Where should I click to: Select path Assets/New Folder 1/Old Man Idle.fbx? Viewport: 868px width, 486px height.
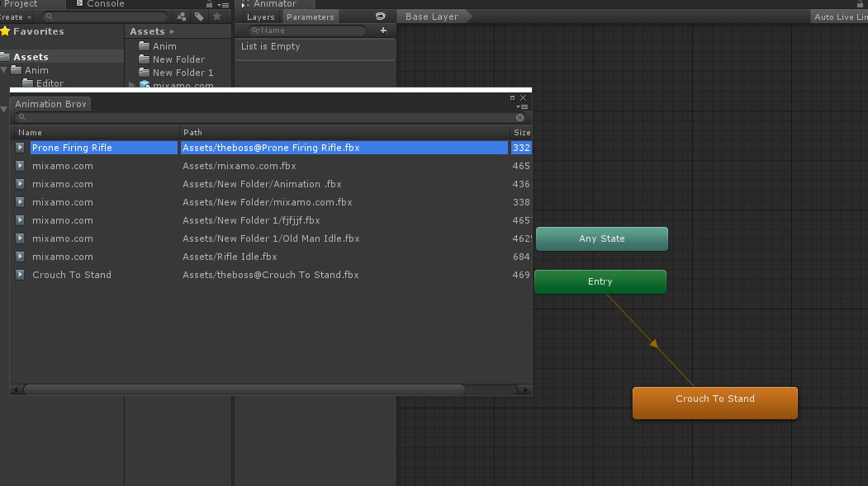(271, 238)
